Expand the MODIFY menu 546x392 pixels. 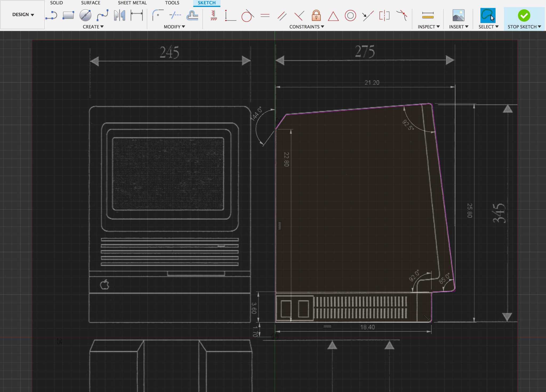point(174,27)
